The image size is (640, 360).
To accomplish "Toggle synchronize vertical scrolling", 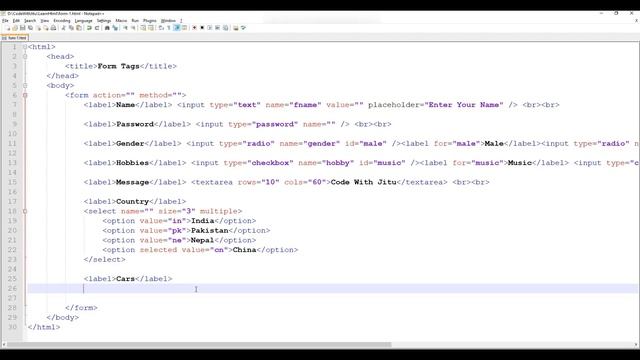I will [x=143, y=28].
